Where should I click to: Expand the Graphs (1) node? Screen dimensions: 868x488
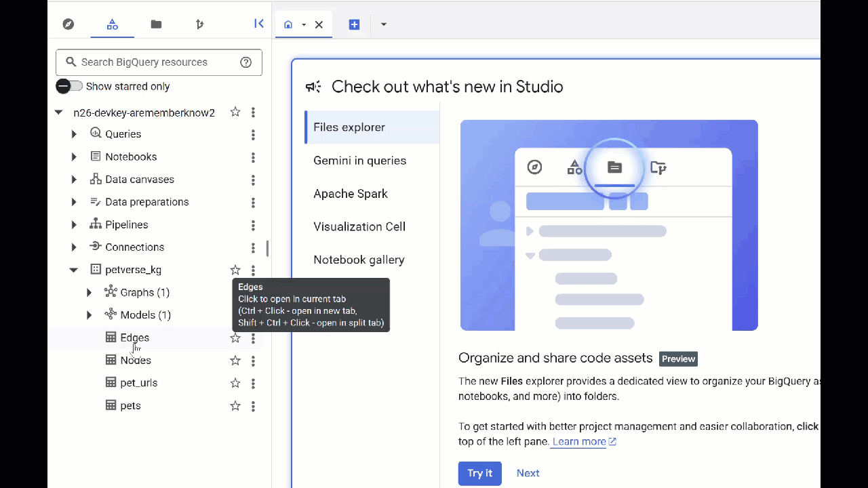click(x=89, y=292)
